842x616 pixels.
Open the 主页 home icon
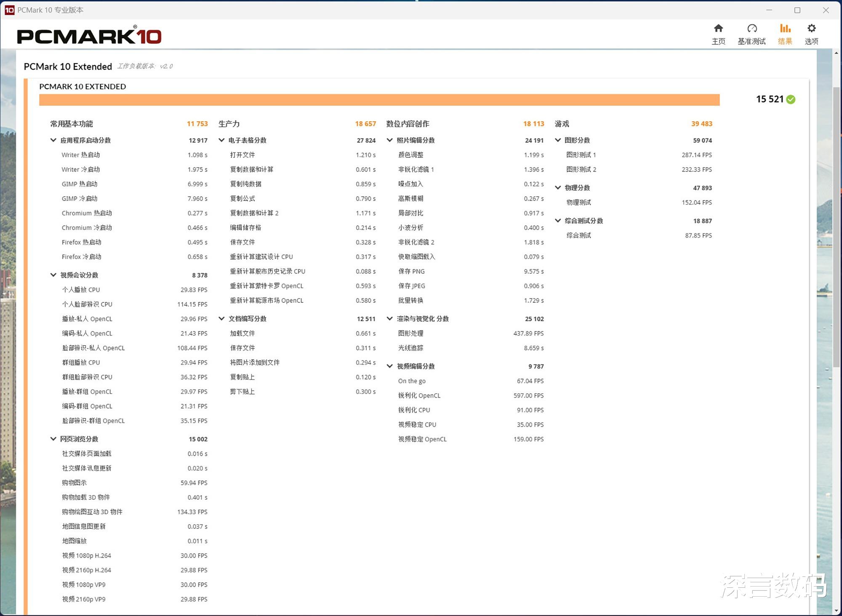pyautogui.click(x=718, y=29)
